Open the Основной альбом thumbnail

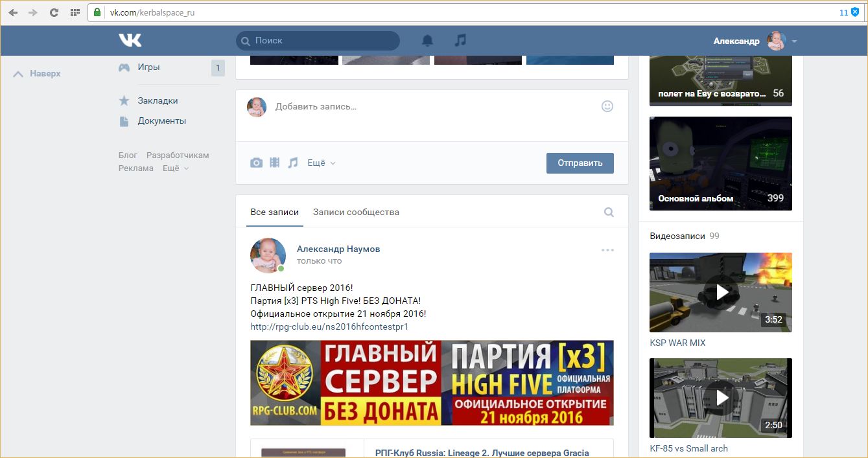click(x=721, y=163)
